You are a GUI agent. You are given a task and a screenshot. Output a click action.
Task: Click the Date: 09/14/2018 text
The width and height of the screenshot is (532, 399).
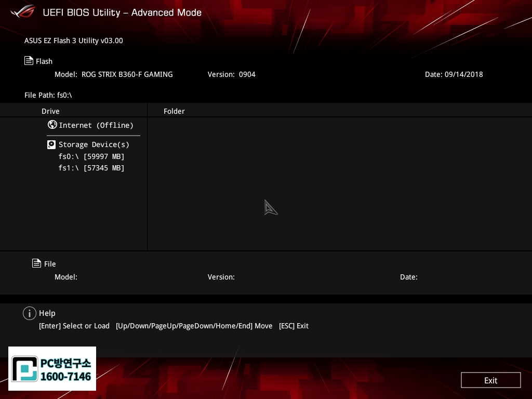pyautogui.click(x=454, y=74)
